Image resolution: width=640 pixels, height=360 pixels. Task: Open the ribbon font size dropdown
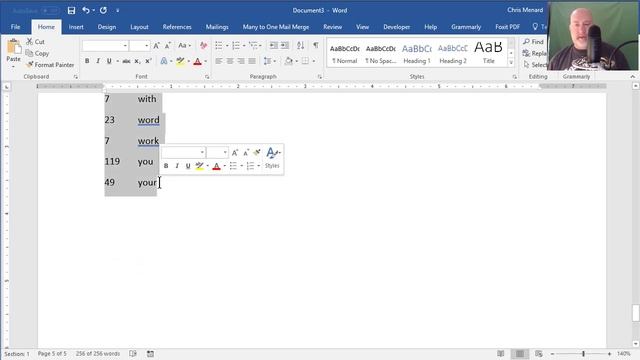coord(147,46)
